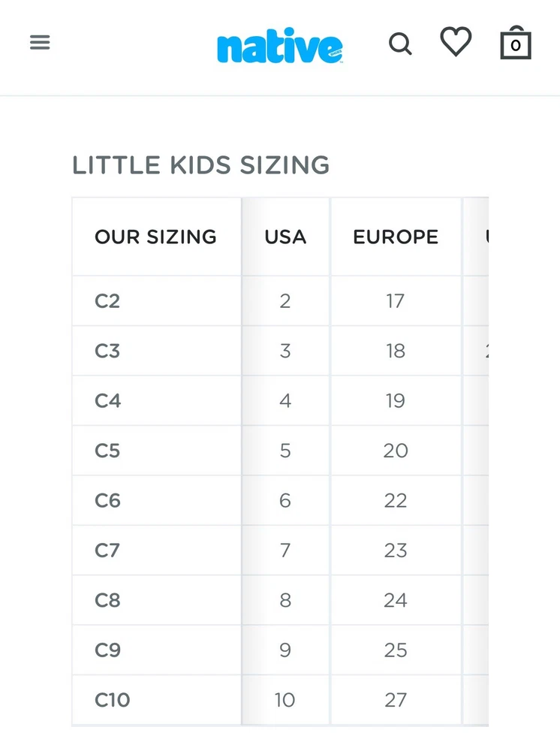
Task: Click the C7 size label
Action: (107, 550)
